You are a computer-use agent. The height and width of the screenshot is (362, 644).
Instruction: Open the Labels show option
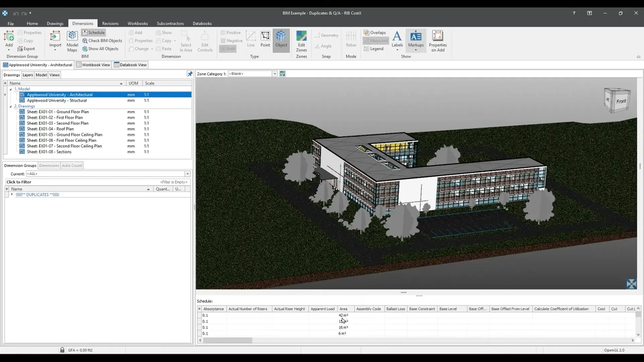397,39
